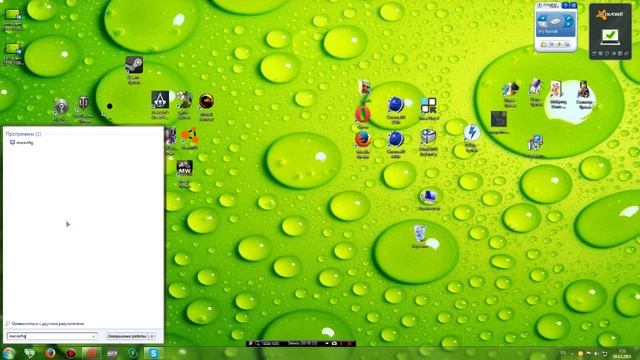Open the upper blue globe shortcut

click(x=396, y=105)
